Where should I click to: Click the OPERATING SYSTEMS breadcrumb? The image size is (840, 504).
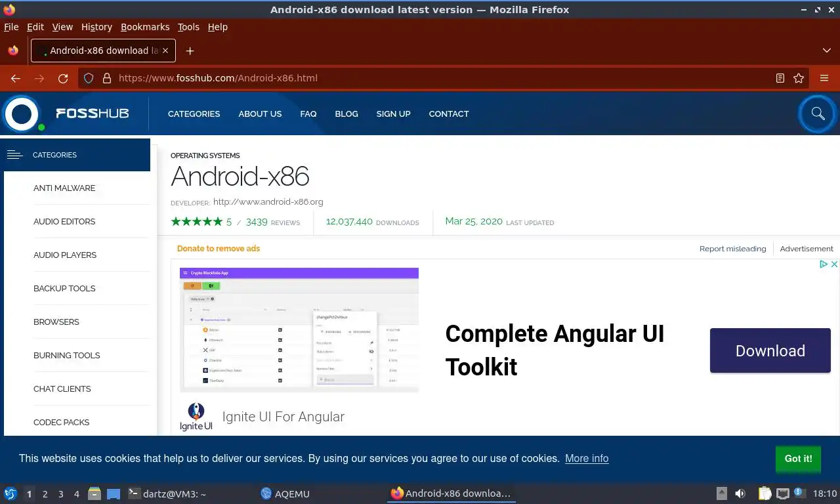click(x=205, y=156)
